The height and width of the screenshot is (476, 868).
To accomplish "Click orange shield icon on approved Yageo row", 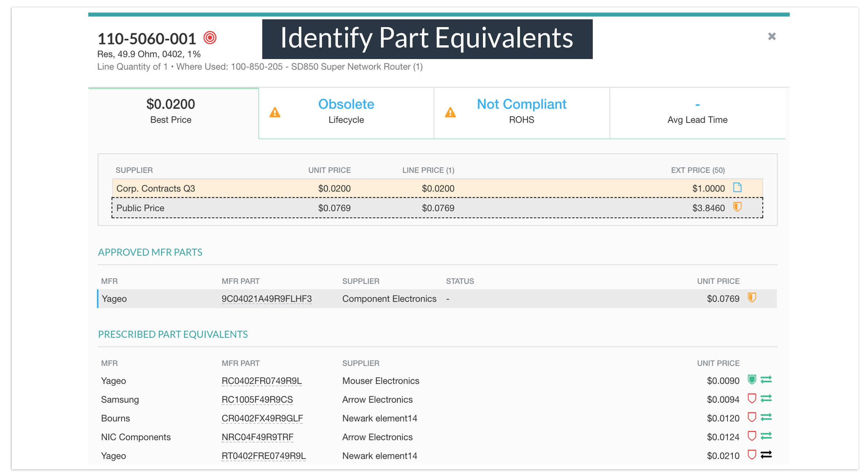I will click(752, 298).
